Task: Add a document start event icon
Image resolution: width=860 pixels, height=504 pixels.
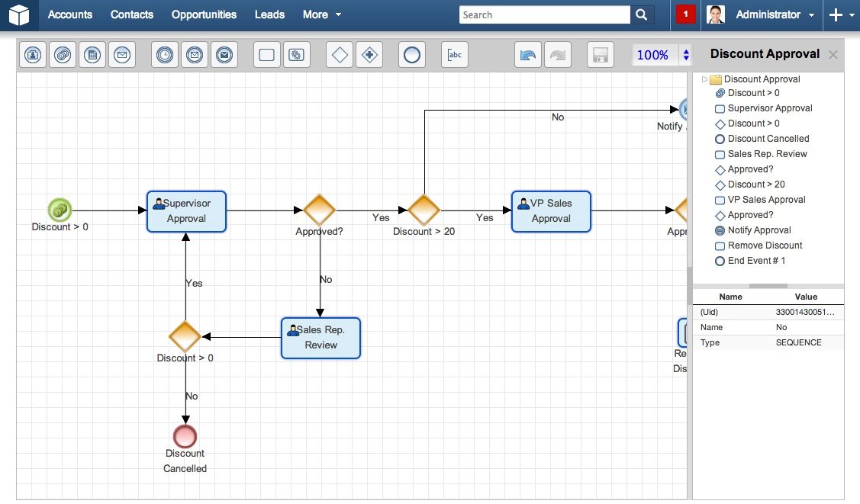Action: [92, 55]
